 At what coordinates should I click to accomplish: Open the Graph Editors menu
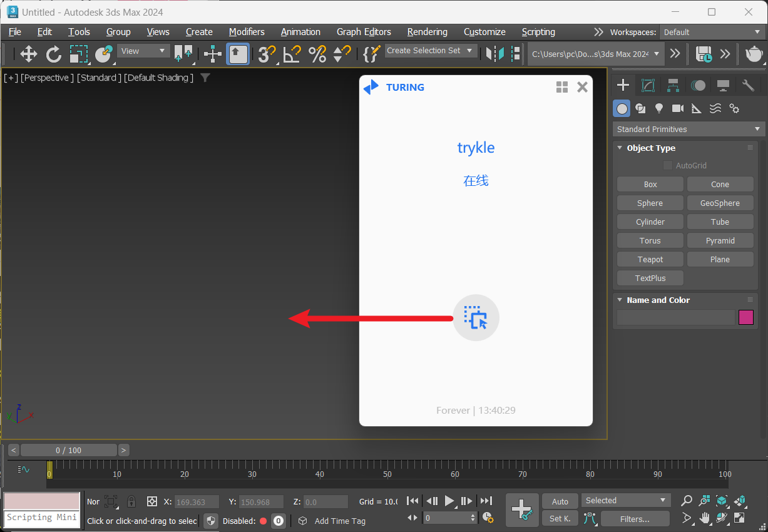[x=364, y=32]
